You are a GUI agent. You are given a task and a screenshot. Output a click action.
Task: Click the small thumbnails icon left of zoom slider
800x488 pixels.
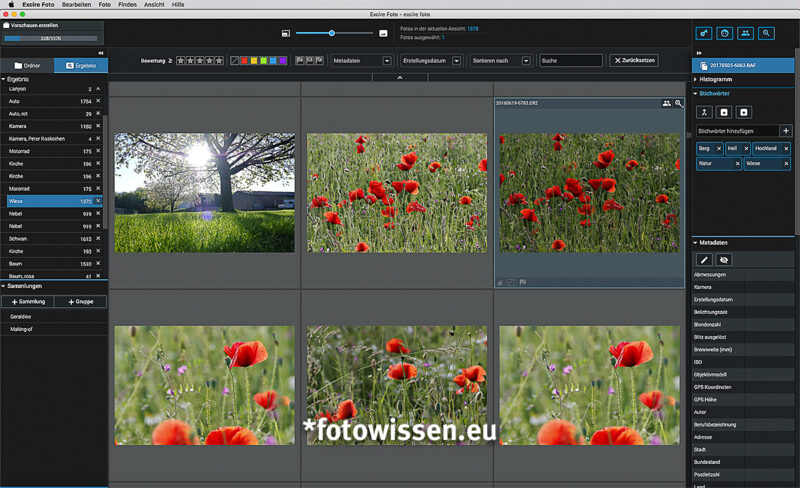point(286,33)
